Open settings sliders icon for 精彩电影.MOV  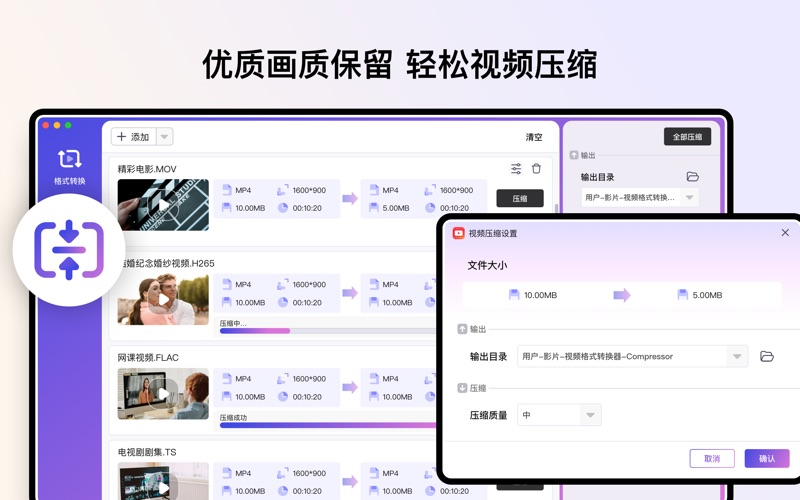click(x=516, y=168)
